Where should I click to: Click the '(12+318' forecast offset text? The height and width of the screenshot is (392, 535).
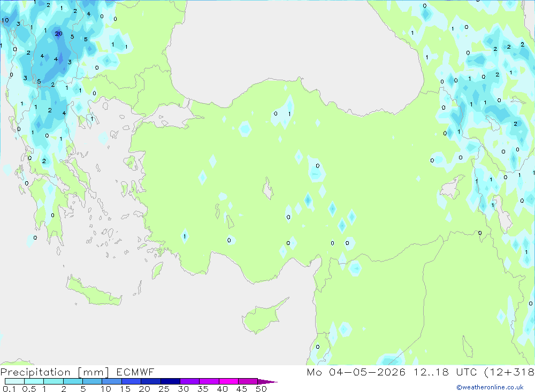click(x=509, y=372)
